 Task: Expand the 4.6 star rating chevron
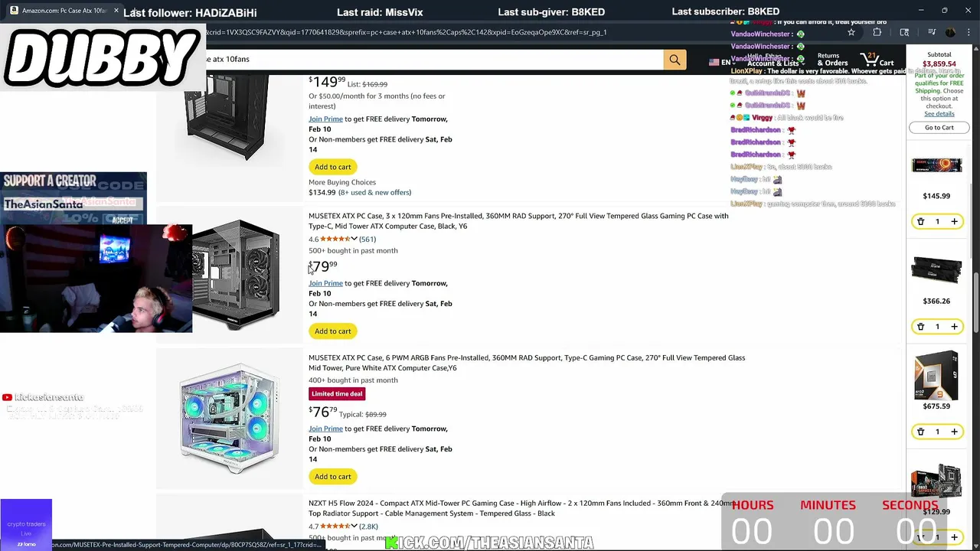pos(354,239)
